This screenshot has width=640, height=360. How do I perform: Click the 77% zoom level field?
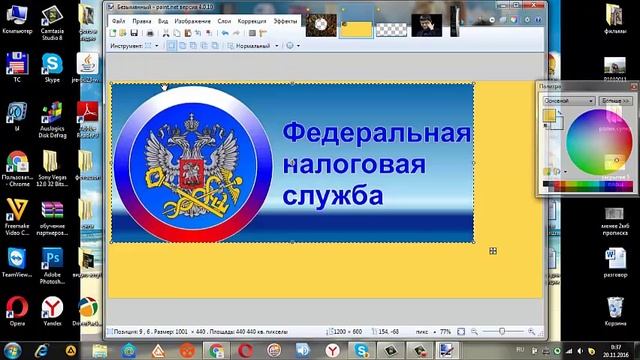(445, 332)
